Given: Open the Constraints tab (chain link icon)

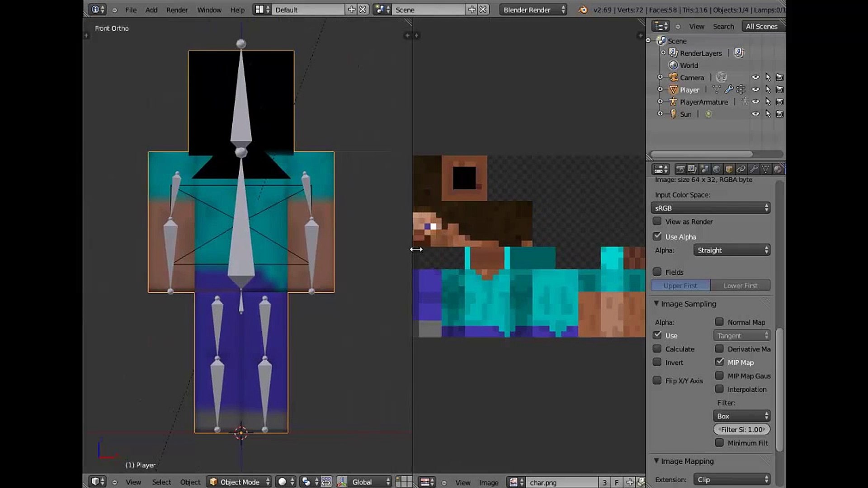Looking at the screenshot, I should [x=741, y=169].
